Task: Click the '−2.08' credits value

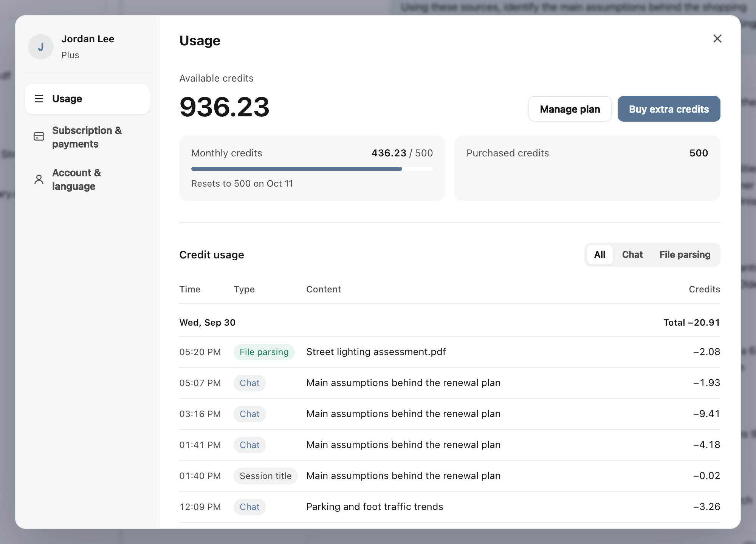Action: (x=706, y=352)
